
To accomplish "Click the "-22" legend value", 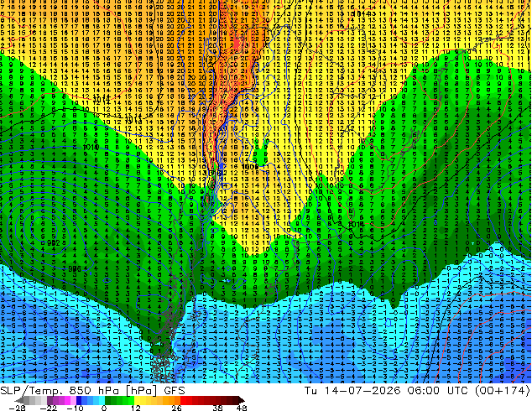I will (48, 408).
